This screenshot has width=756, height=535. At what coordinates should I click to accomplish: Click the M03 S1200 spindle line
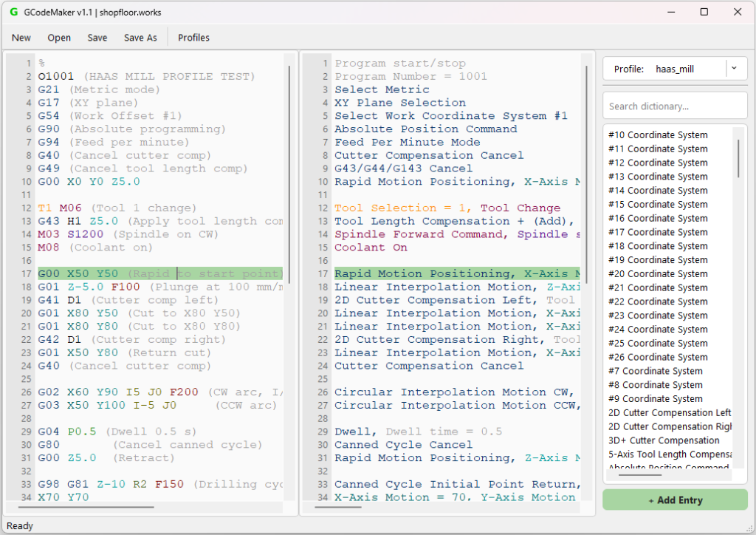pos(128,234)
